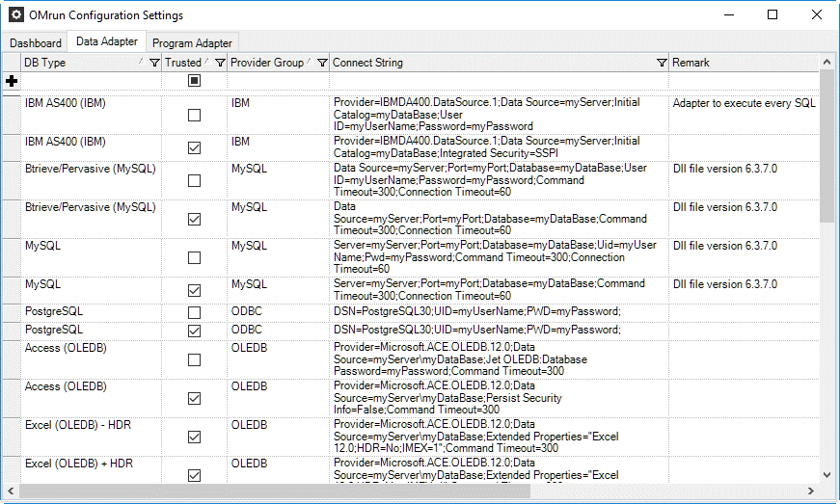Click the vertical scrollbar down arrow

coord(826,475)
